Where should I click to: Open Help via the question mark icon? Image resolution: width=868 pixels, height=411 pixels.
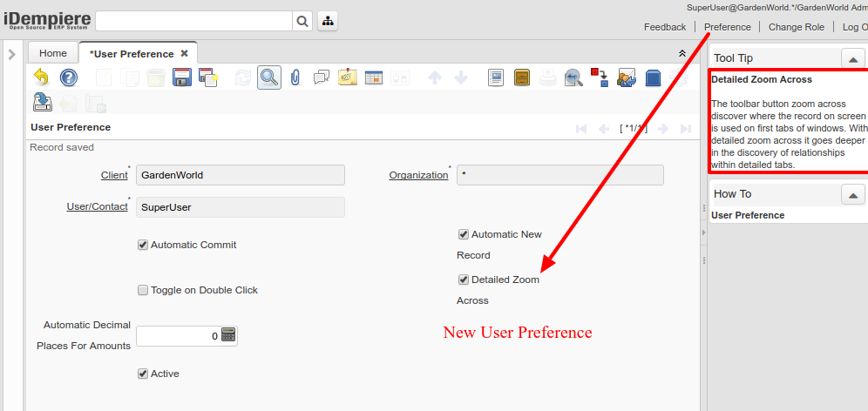pyautogui.click(x=68, y=77)
